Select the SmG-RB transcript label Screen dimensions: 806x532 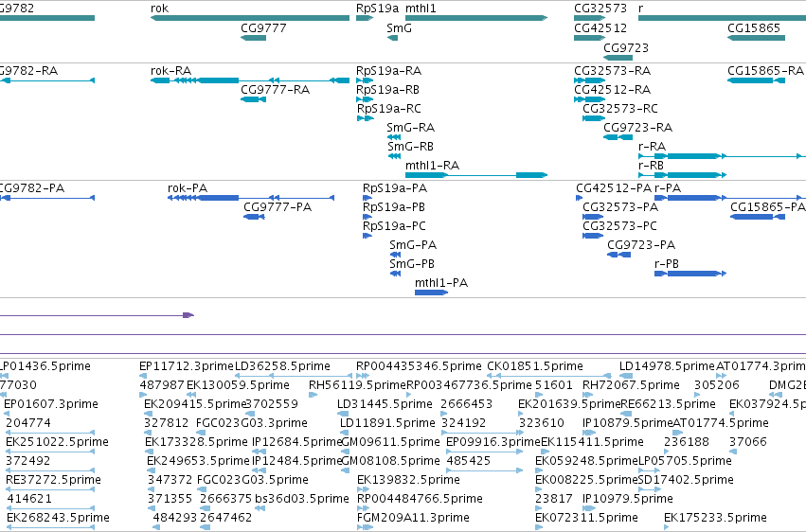(x=410, y=147)
